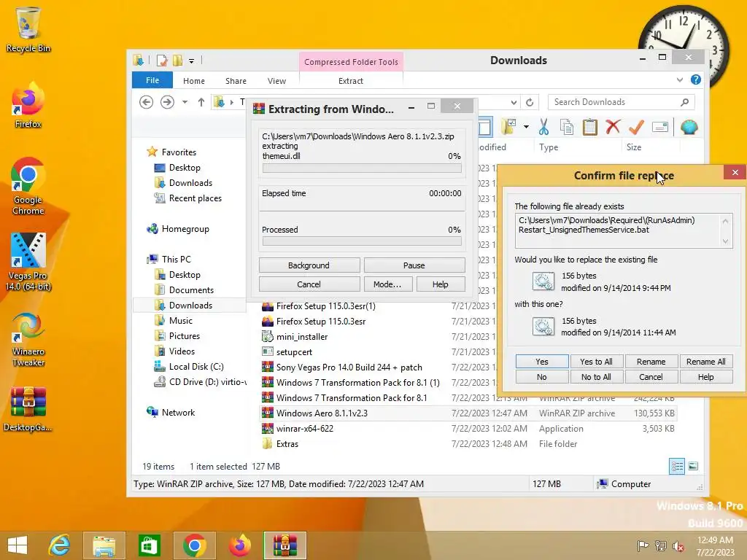Click Pause button in extraction window
747x560 pixels.
click(x=414, y=265)
